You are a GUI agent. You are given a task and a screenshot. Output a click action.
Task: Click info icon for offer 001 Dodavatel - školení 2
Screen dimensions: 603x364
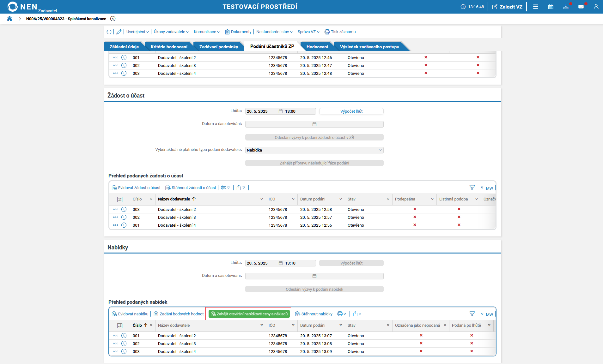pyautogui.click(x=124, y=336)
